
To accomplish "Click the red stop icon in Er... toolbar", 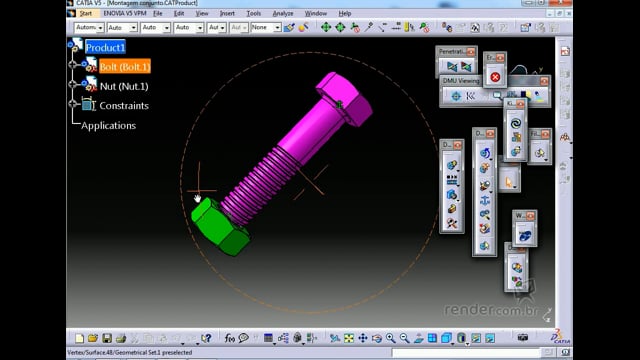I will [495, 77].
